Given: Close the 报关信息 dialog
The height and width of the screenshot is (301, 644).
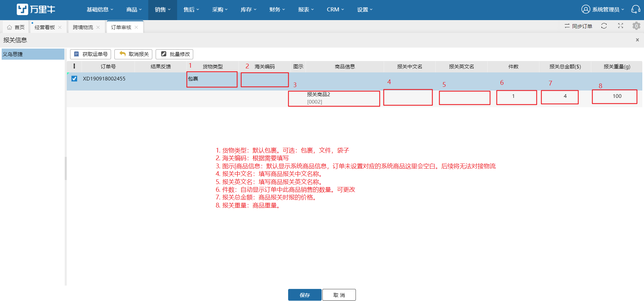Looking at the screenshot, I should [x=637, y=40].
